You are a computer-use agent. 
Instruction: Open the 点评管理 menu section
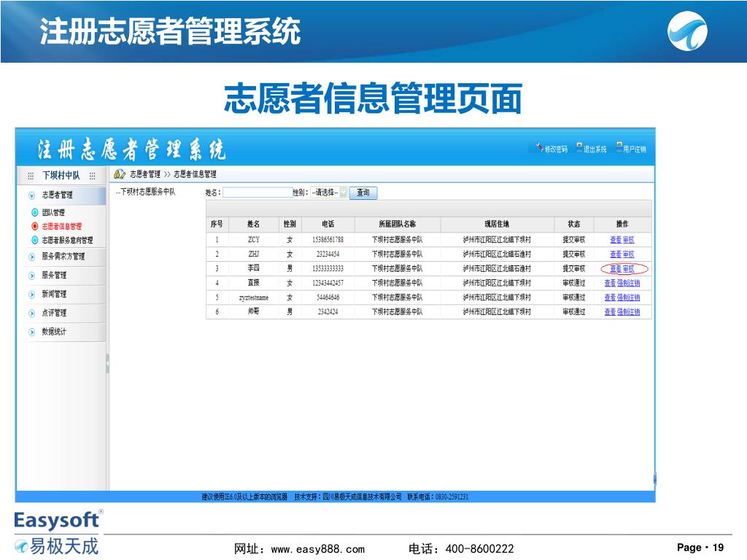click(31, 314)
